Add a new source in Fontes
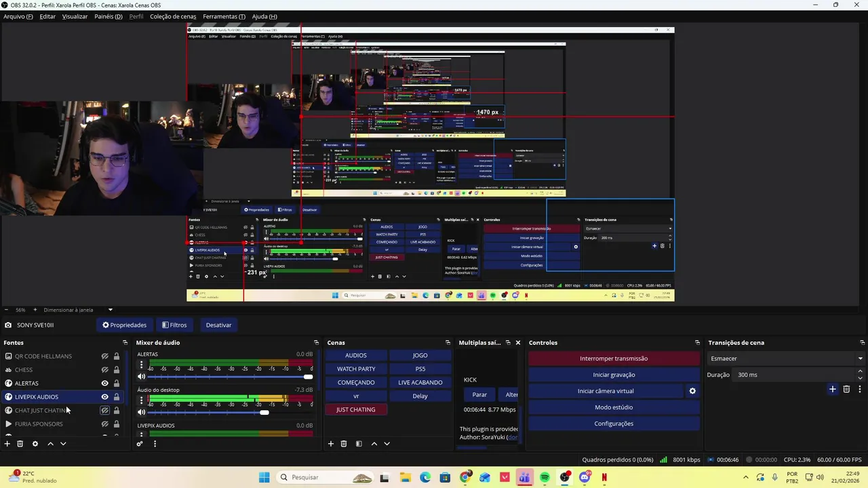This screenshot has height=488, width=868. [x=7, y=444]
